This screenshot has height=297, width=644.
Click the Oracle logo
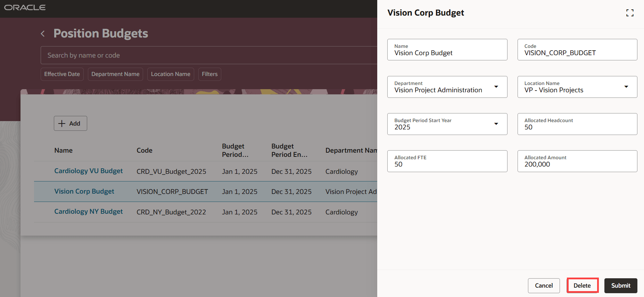click(25, 8)
